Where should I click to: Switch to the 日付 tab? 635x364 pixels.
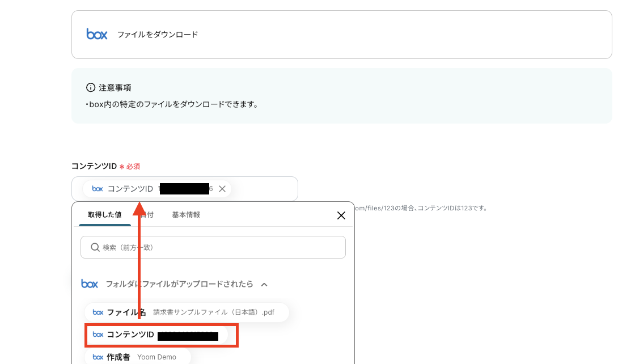coord(146,214)
